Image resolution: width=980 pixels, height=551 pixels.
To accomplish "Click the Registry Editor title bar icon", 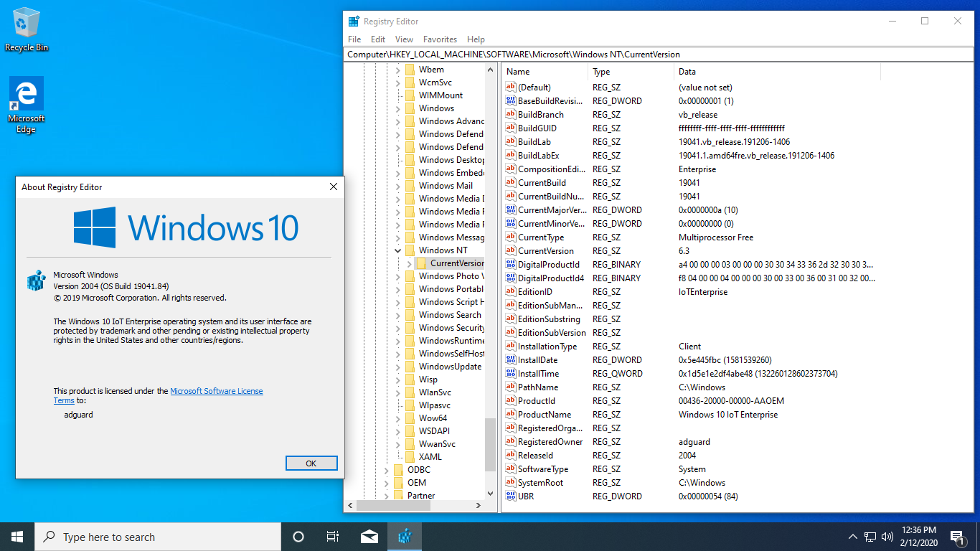I will (x=354, y=22).
